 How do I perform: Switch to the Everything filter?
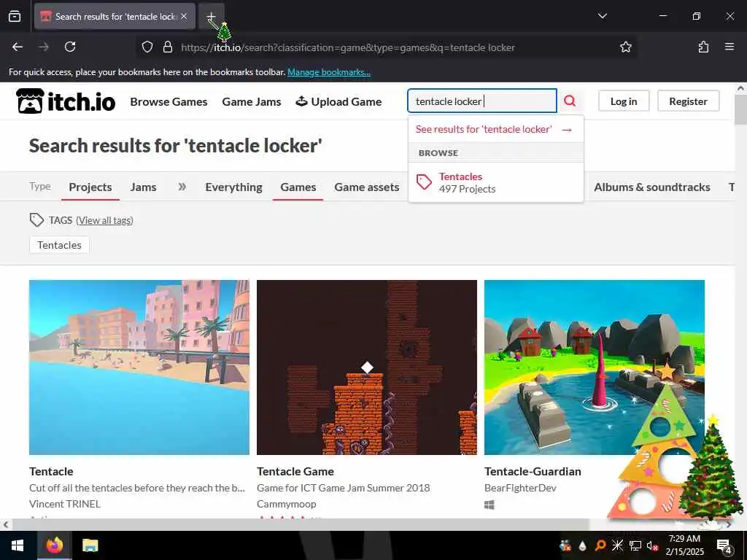point(234,187)
